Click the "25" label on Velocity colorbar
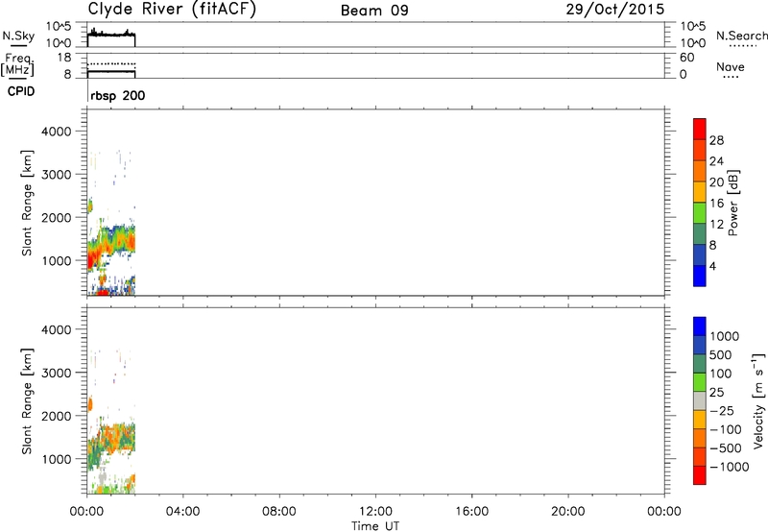 click(716, 393)
